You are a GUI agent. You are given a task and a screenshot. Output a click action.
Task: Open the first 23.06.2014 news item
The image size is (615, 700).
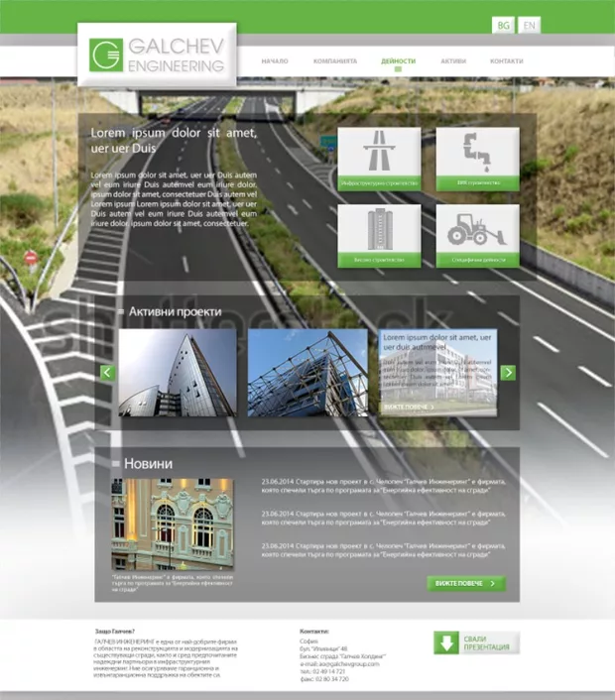pos(384,486)
